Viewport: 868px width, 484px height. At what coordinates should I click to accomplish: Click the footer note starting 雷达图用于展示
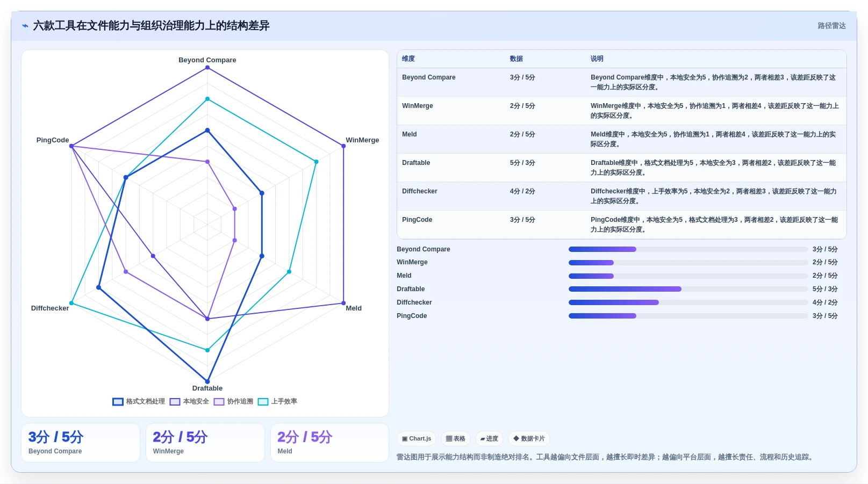606,457
